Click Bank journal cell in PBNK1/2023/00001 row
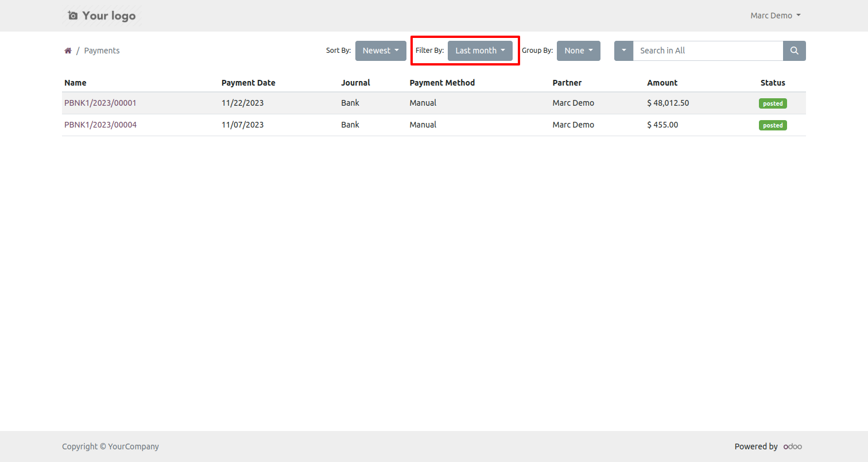The image size is (868, 462). click(350, 103)
